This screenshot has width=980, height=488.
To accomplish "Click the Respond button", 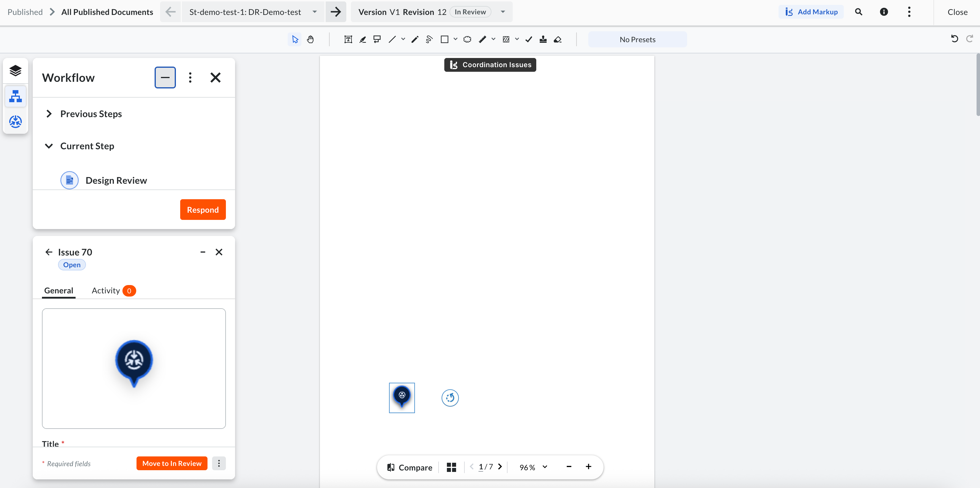I will 202,210.
